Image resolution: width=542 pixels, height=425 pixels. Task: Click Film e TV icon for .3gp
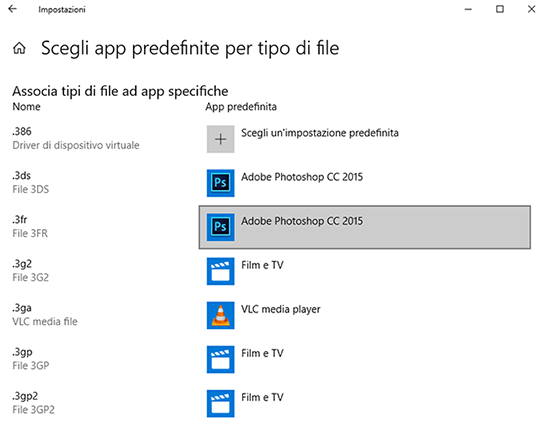click(x=221, y=359)
